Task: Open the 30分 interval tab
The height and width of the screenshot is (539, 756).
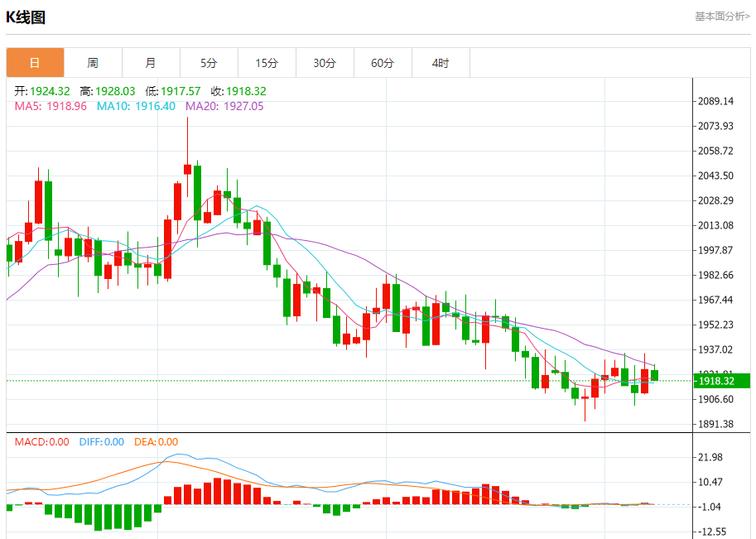Action: click(x=325, y=63)
